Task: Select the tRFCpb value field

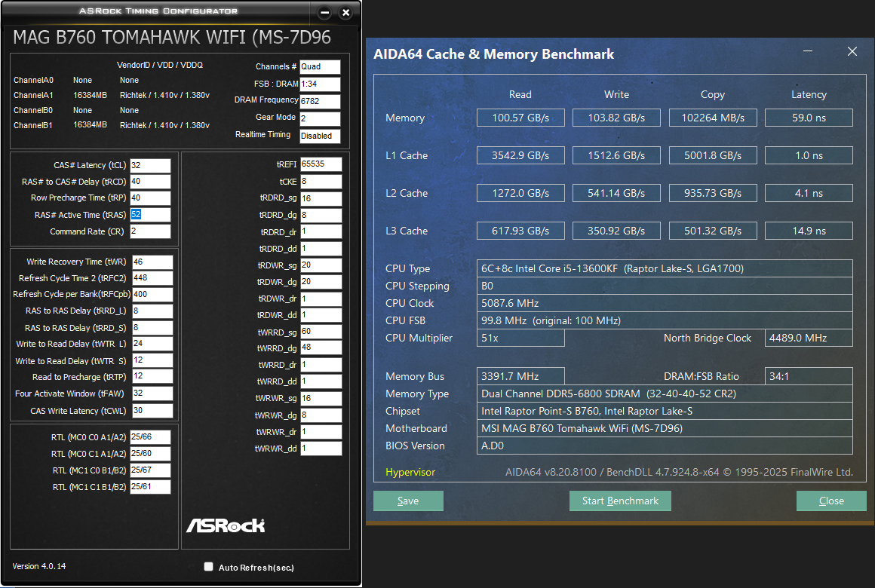Action: click(x=152, y=294)
